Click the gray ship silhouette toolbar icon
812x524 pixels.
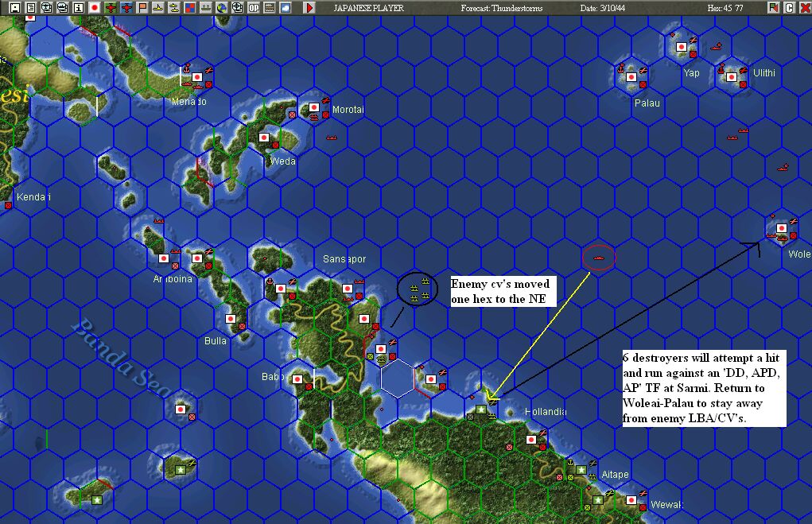(206, 8)
